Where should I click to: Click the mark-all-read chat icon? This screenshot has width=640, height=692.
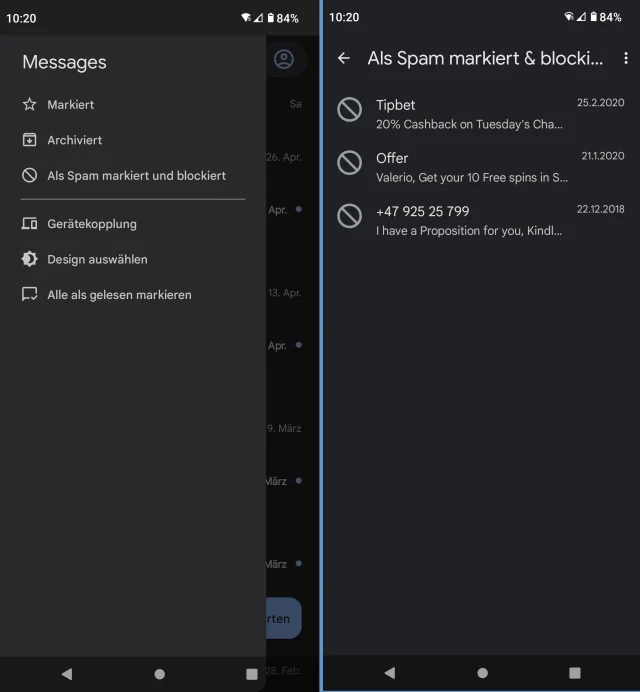(30, 295)
